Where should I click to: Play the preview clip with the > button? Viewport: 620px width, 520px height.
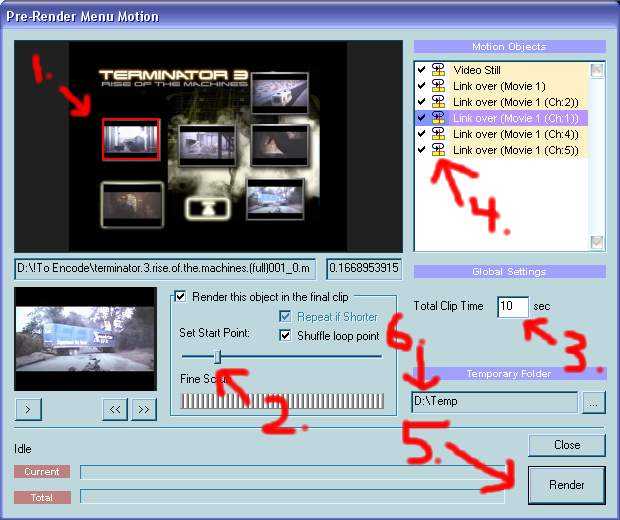[28, 409]
